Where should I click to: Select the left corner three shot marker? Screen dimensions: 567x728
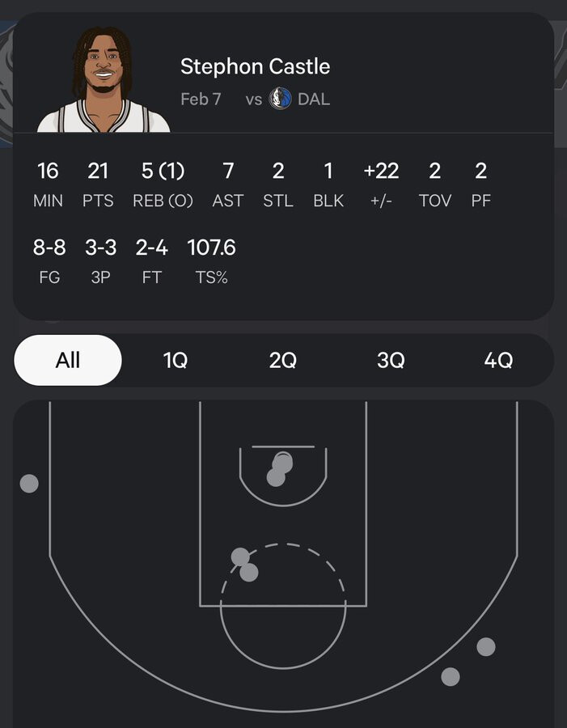29,484
